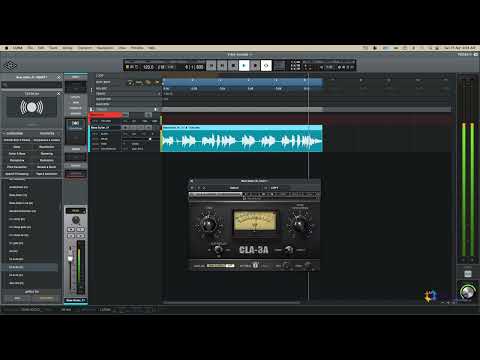The height and width of the screenshot is (360, 480).
Task: Select the red track header
Action: [106, 115]
